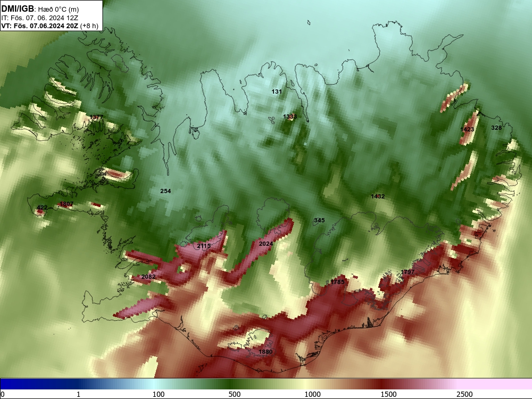532x399 pixels.
Task: Click the DMI/IGB title text
Action: click(18, 9)
